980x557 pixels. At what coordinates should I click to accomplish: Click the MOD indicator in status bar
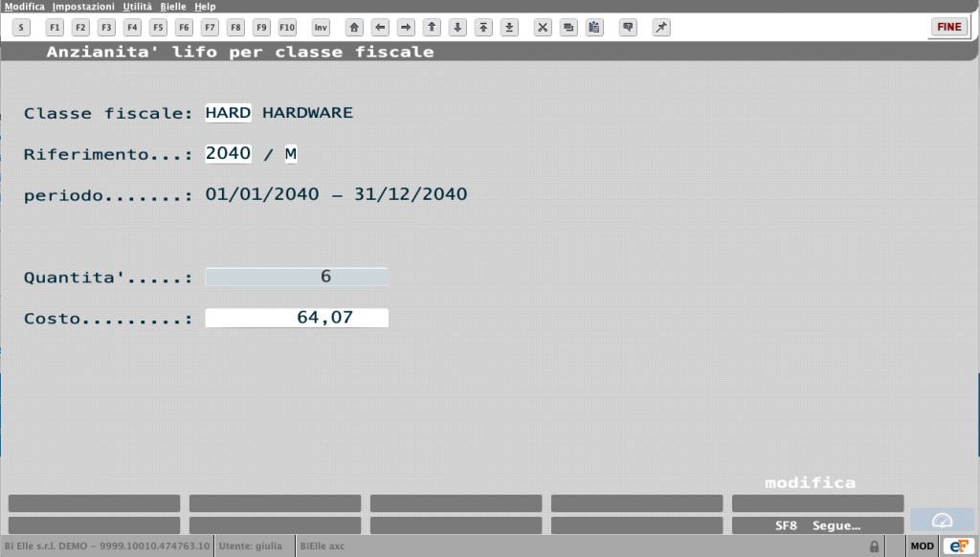[x=922, y=546]
